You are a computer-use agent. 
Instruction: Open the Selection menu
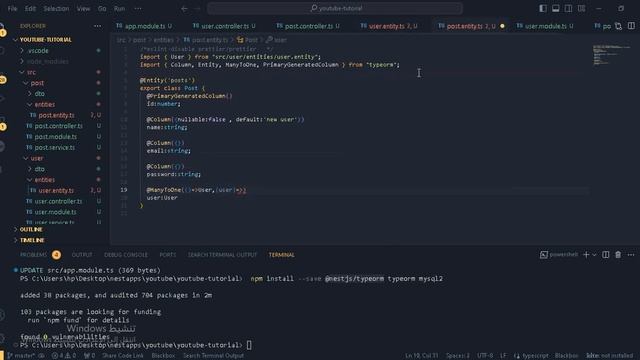coord(56,8)
